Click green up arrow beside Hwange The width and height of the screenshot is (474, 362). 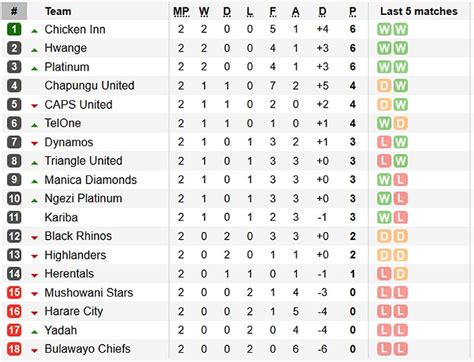click(x=34, y=50)
